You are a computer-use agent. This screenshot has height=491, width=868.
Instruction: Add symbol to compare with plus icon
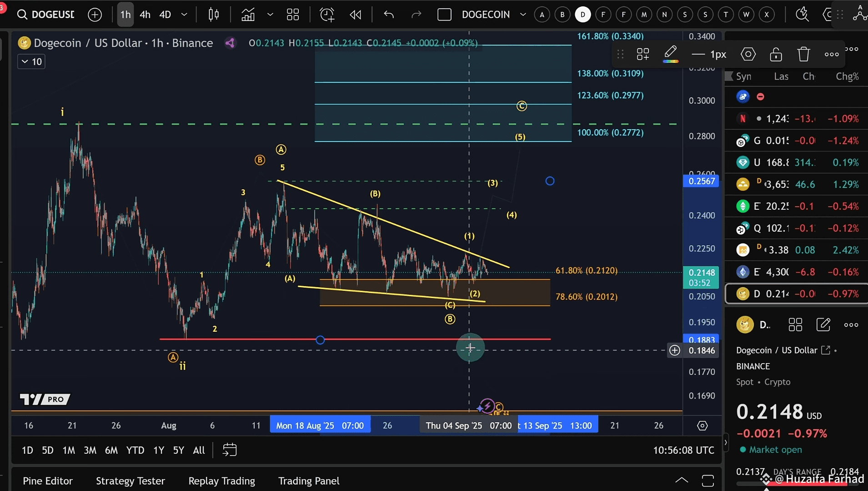click(95, 15)
